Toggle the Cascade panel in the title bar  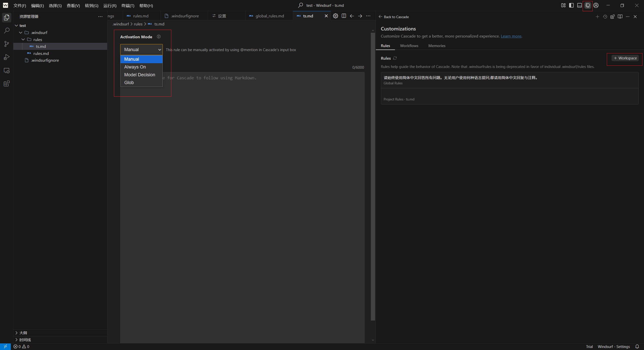[588, 5]
